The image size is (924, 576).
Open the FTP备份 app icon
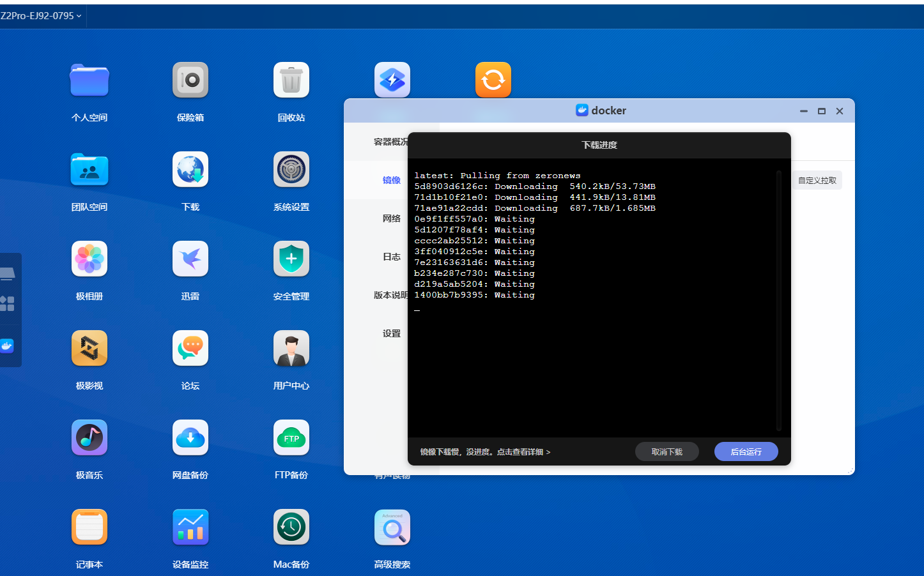click(x=291, y=437)
